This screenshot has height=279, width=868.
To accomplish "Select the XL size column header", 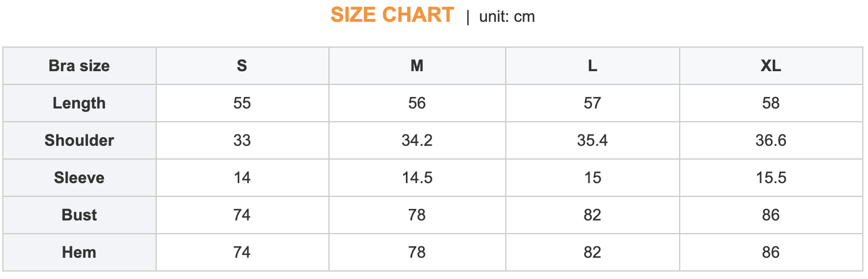I will 771,66.
